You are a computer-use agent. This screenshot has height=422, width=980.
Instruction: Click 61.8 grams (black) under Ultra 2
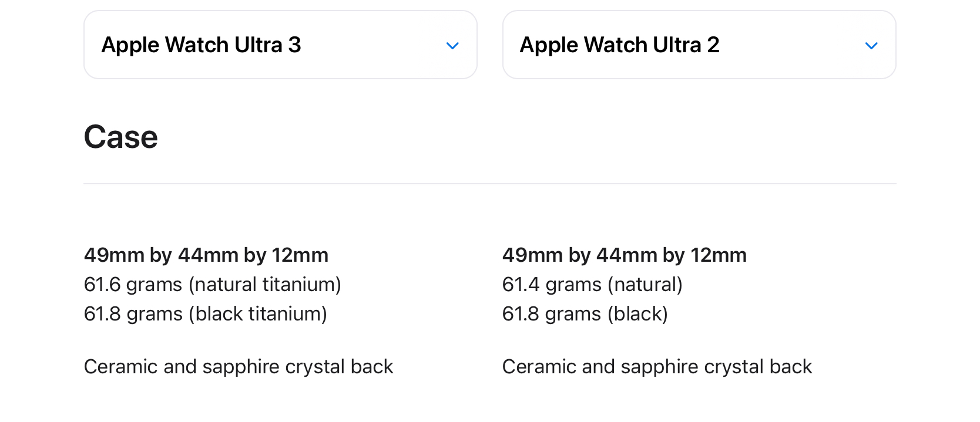click(585, 314)
